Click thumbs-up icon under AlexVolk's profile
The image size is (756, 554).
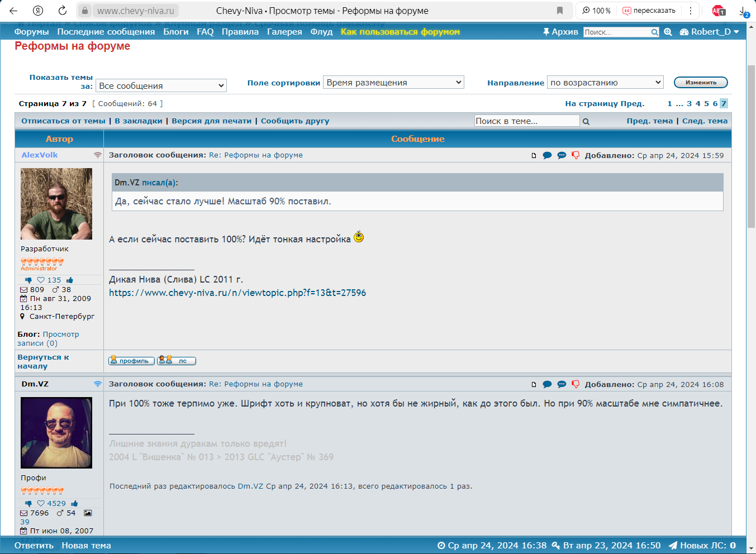(x=70, y=280)
